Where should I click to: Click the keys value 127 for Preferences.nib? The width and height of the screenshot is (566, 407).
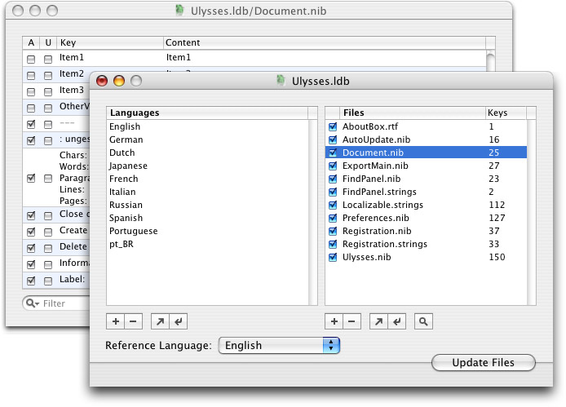[497, 218]
